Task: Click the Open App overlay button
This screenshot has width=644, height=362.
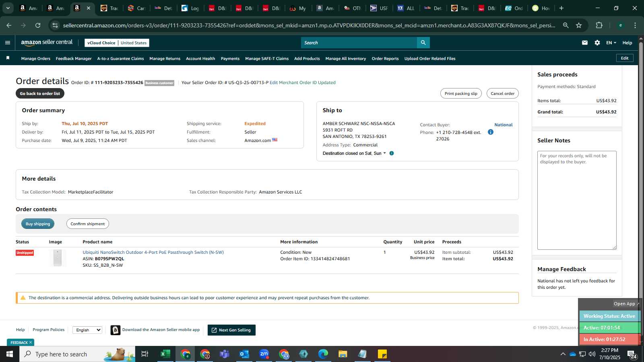Action: coord(625,304)
